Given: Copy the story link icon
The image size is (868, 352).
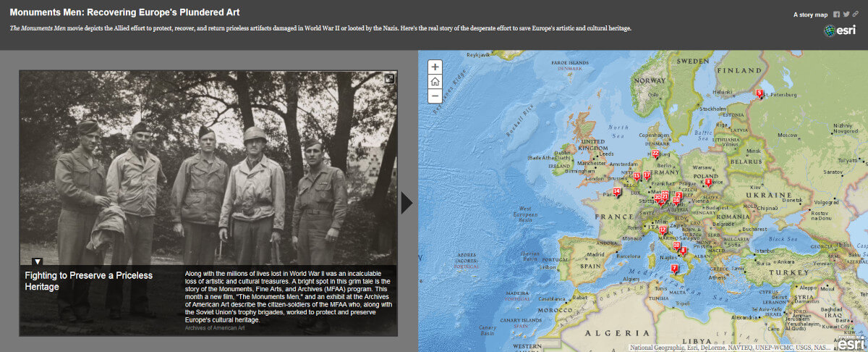Looking at the screenshot, I should pos(856,14).
